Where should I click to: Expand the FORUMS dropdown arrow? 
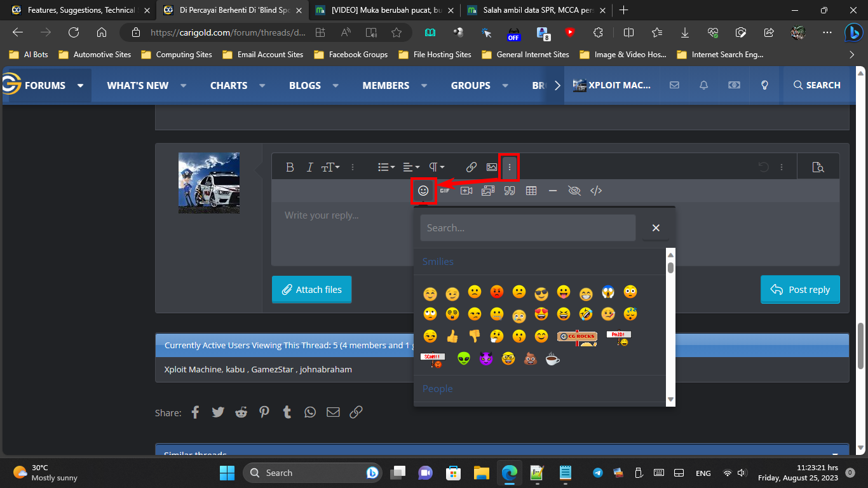click(81, 85)
